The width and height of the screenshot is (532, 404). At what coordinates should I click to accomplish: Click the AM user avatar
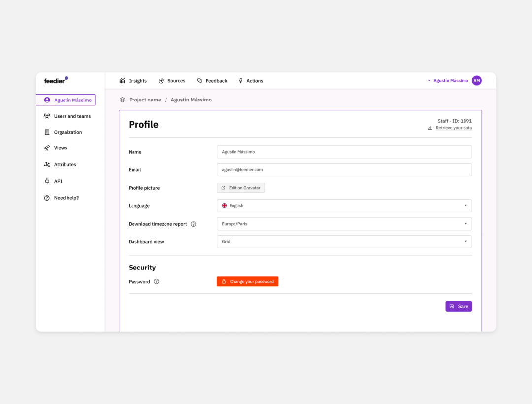(x=476, y=81)
